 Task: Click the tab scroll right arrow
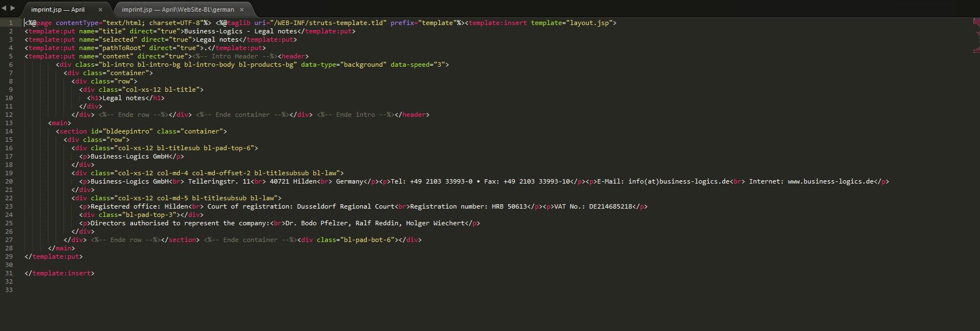(x=13, y=8)
